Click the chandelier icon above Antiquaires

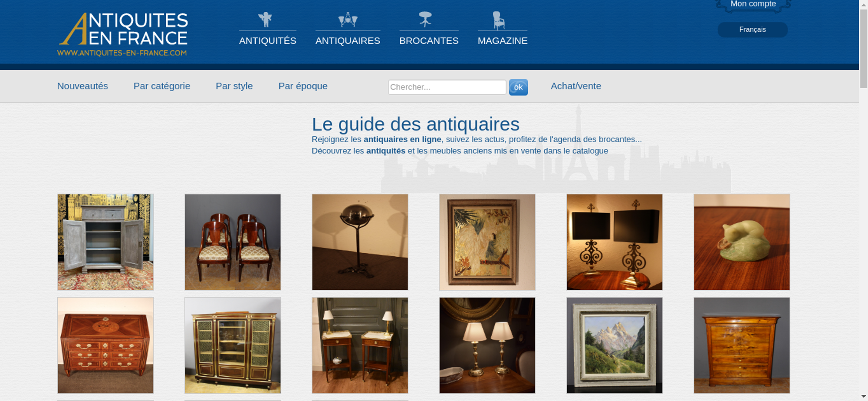pos(348,20)
